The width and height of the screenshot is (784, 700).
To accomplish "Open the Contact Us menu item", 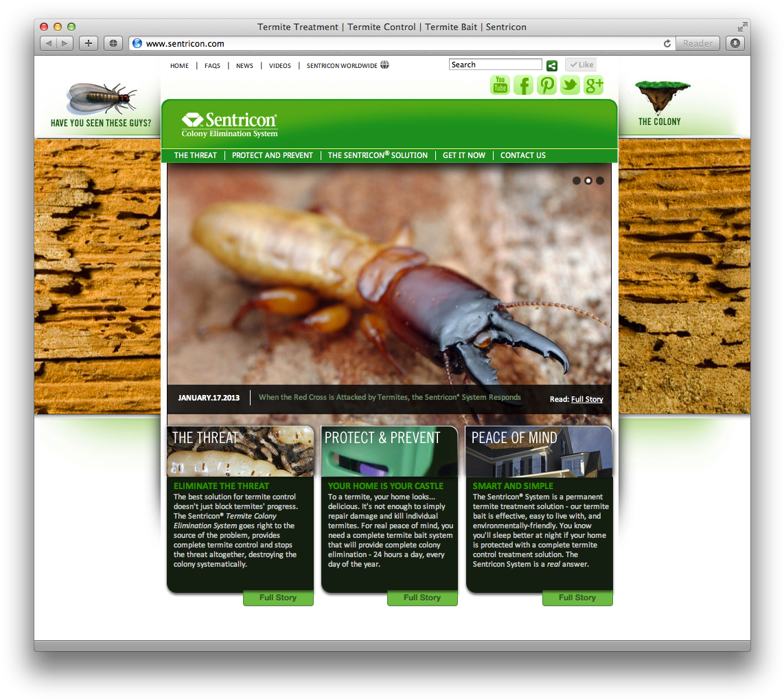I will click(x=523, y=155).
